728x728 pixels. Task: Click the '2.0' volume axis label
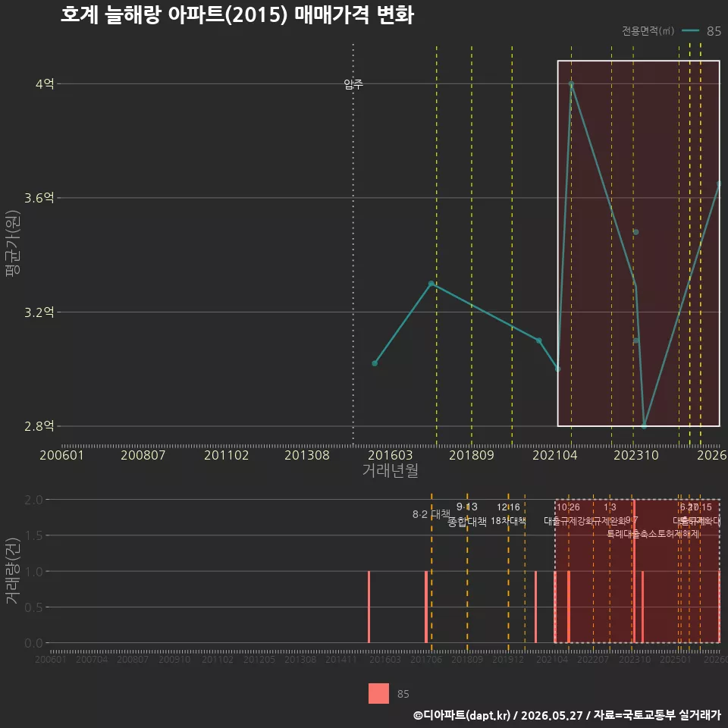pos(33,500)
